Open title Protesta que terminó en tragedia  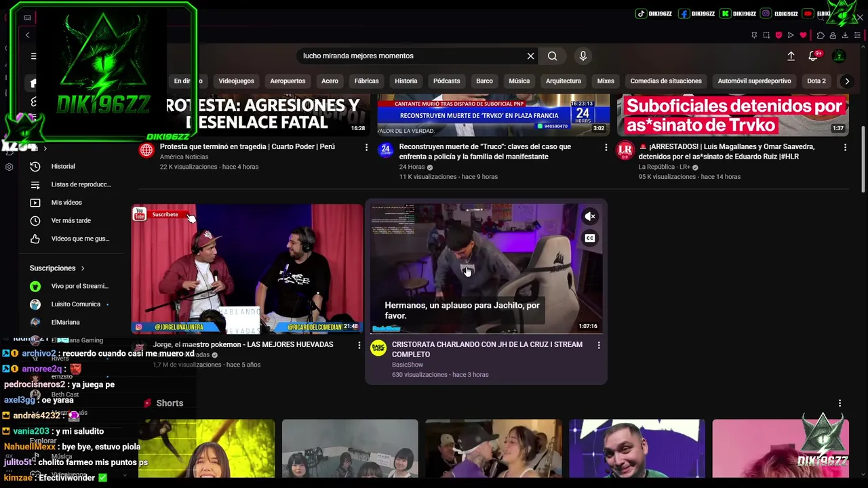[248, 147]
